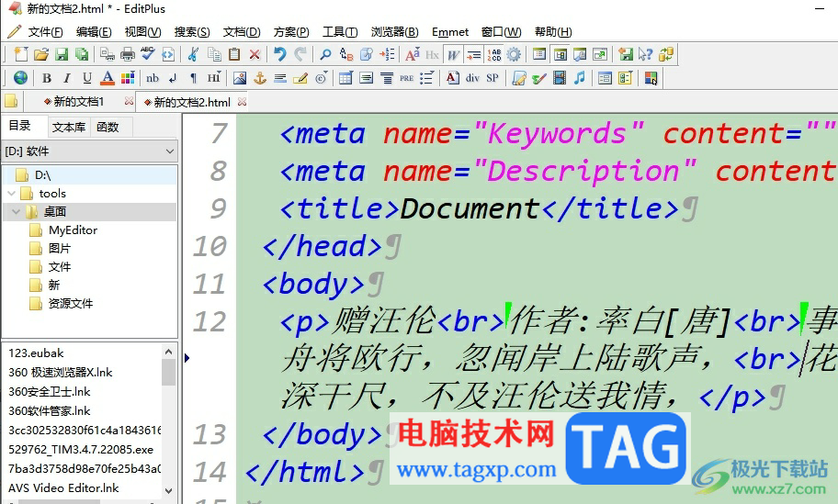The width and height of the screenshot is (838, 504).
Task: Open the 搜索(S) menu
Action: point(192,31)
